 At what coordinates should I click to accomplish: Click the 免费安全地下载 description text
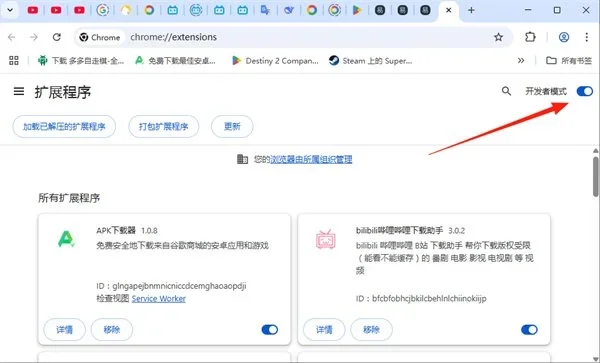click(182, 245)
